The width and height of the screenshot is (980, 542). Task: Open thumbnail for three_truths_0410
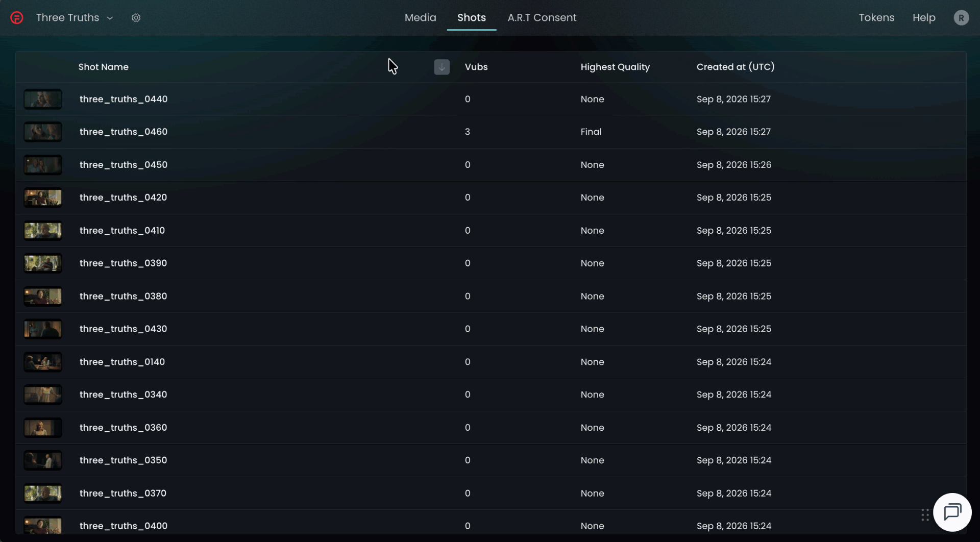pos(43,231)
